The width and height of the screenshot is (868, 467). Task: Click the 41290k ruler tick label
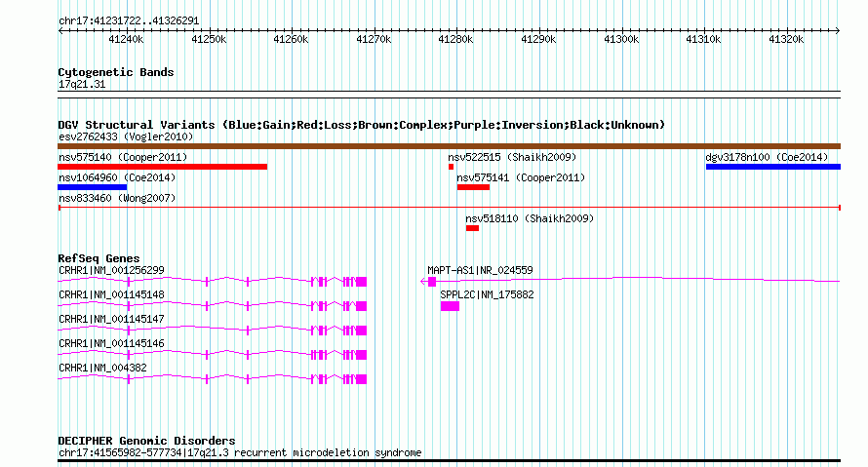tap(538, 39)
